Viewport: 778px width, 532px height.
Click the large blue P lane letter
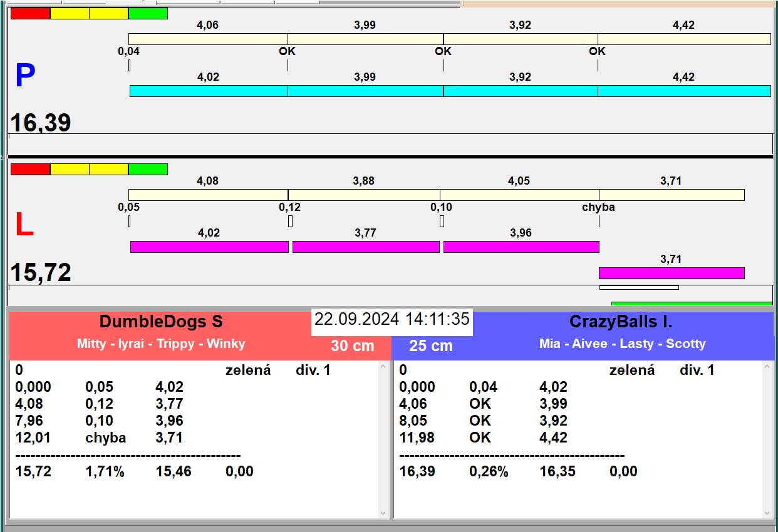pyautogui.click(x=25, y=76)
